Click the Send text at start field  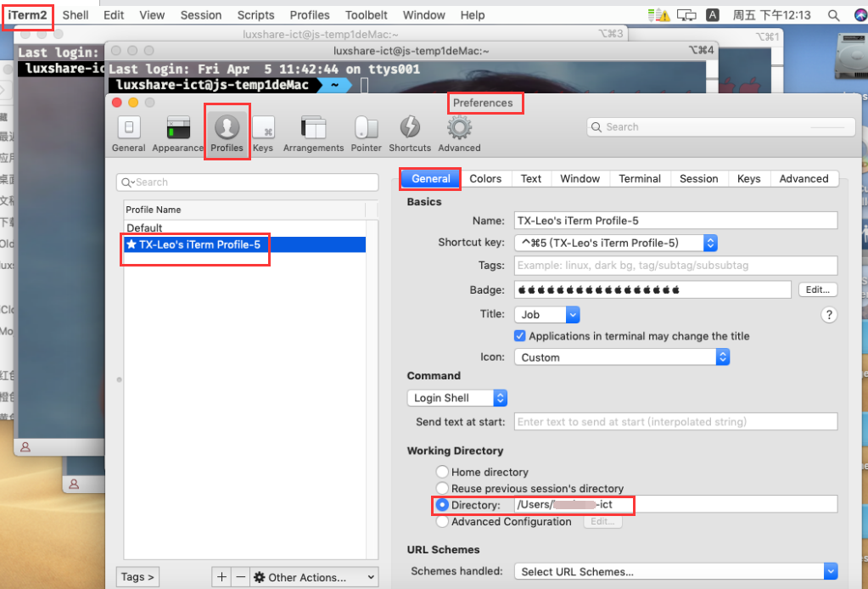[676, 422]
